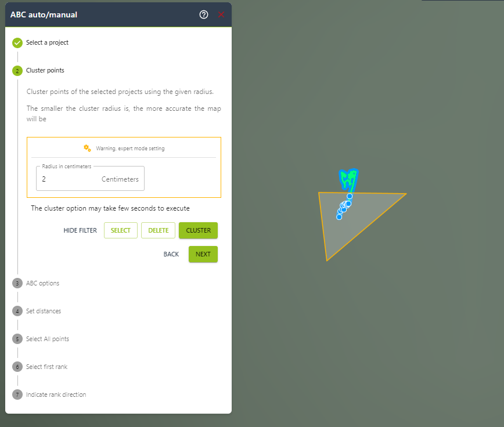
Task: Hide the filter via HIDE FILTER
Action: click(x=80, y=230)
